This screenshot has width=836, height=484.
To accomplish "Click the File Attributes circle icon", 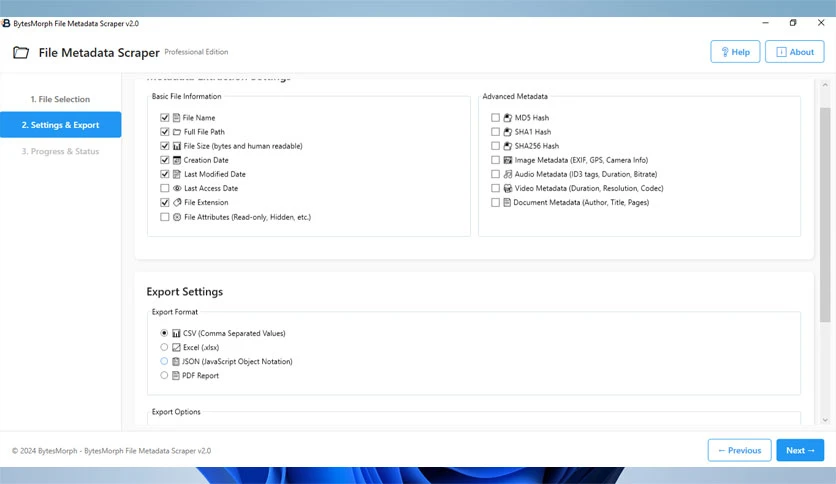I will 177,217.
